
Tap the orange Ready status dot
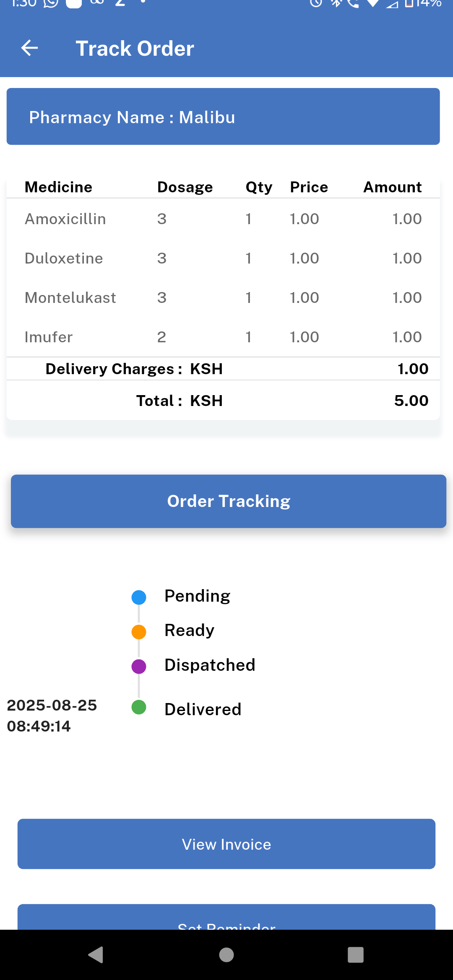139,631
